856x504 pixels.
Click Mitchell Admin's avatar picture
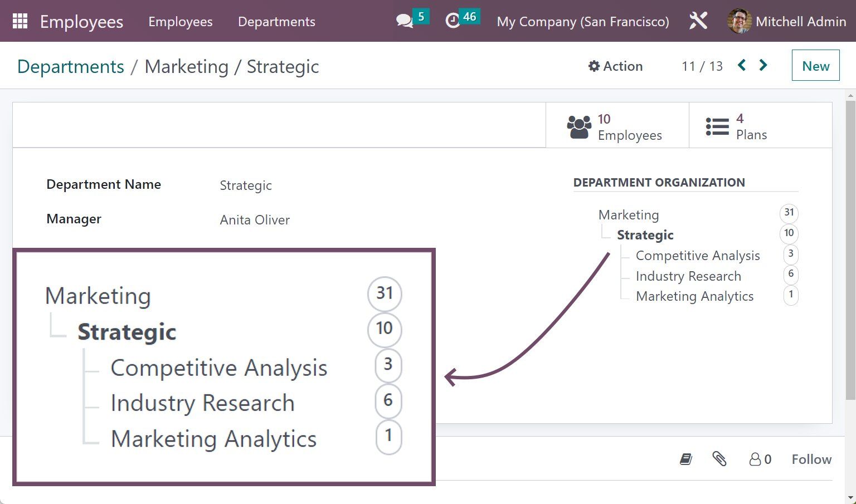(x=740, y=21)
